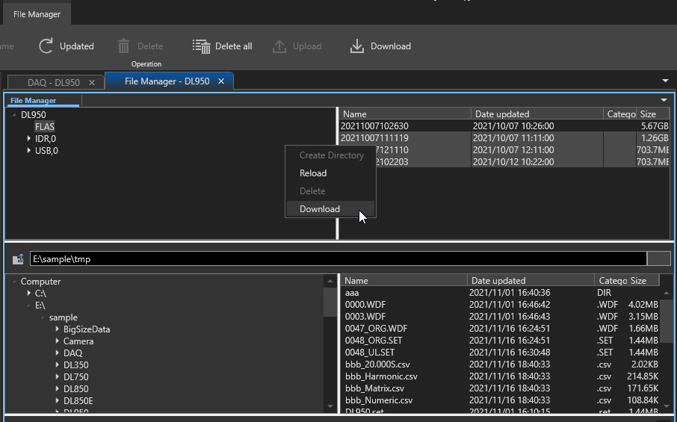Choose Reload from the context menu

(x=313, y=173)
